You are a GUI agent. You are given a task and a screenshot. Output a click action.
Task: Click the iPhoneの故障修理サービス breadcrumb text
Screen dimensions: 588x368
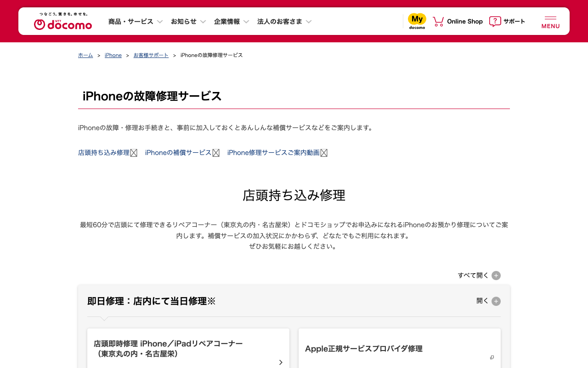click(x=212, y=55)
